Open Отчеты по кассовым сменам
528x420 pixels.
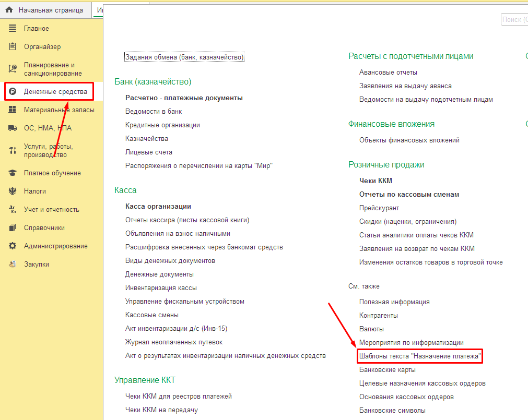tap(409, 195)
